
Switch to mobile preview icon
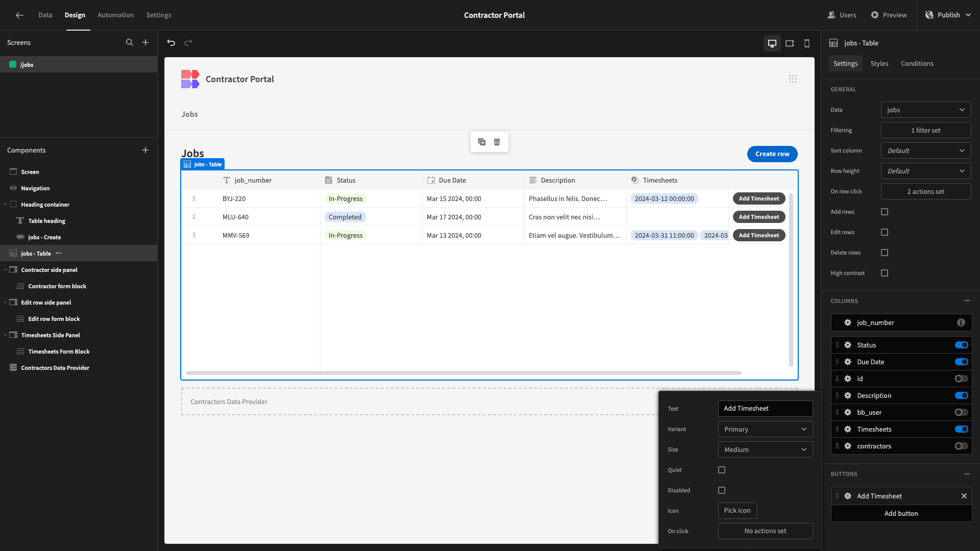click(807, 43)
